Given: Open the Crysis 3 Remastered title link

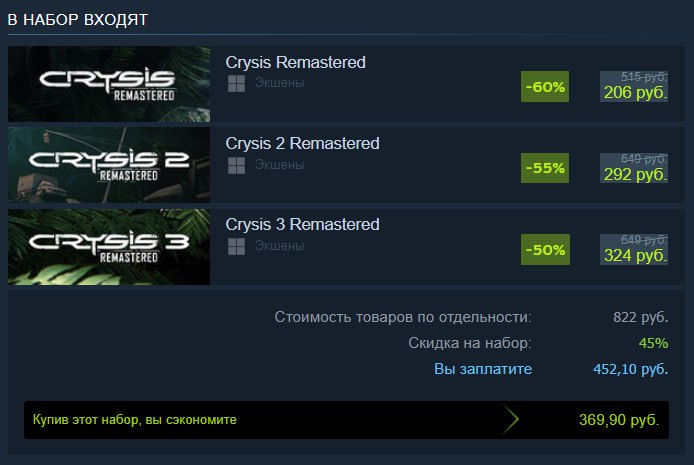Looking at the screenshot, I should tap(302, 224).
